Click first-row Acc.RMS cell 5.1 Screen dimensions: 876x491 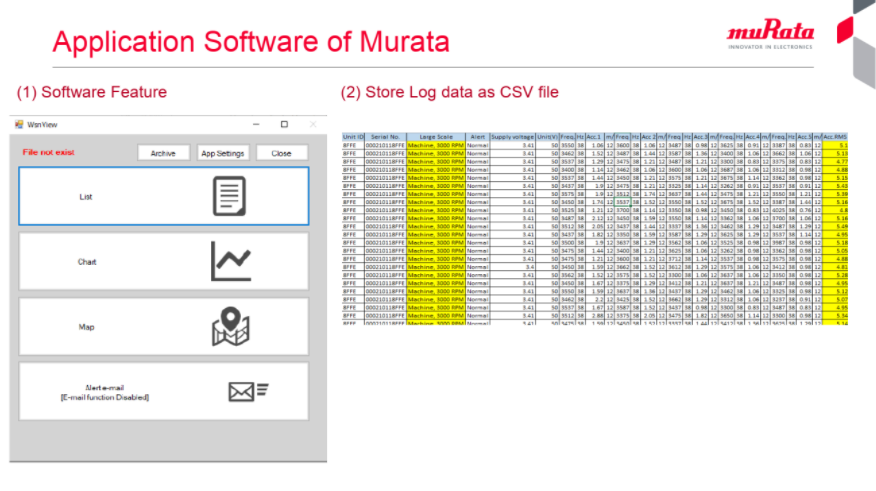835,145
